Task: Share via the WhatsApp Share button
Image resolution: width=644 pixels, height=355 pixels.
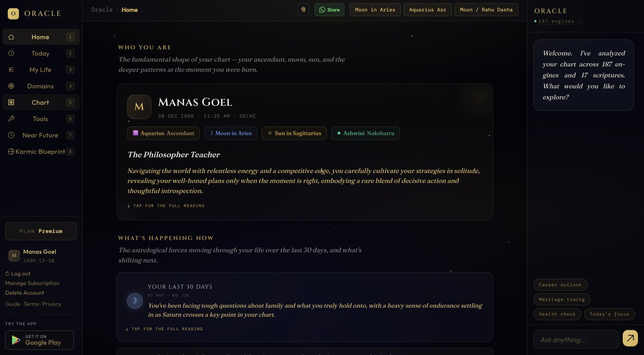Action: (329, 9)
